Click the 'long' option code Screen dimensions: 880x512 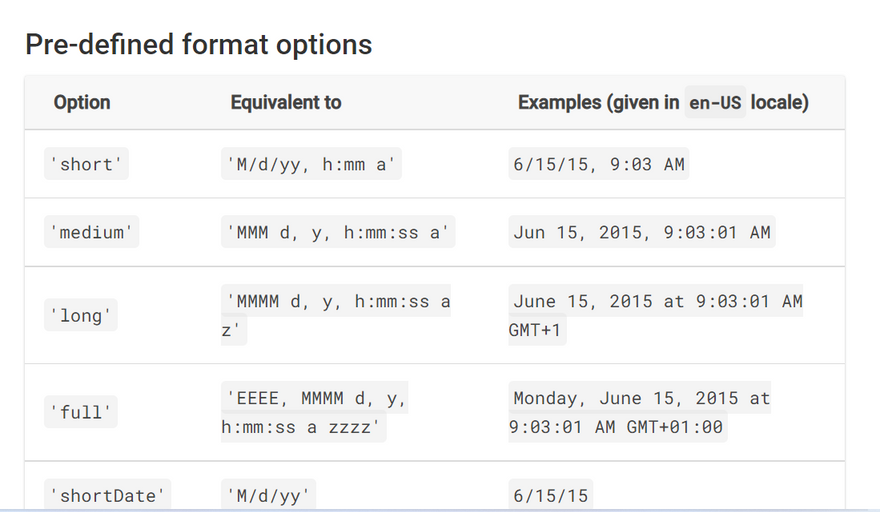pos(81,315)
